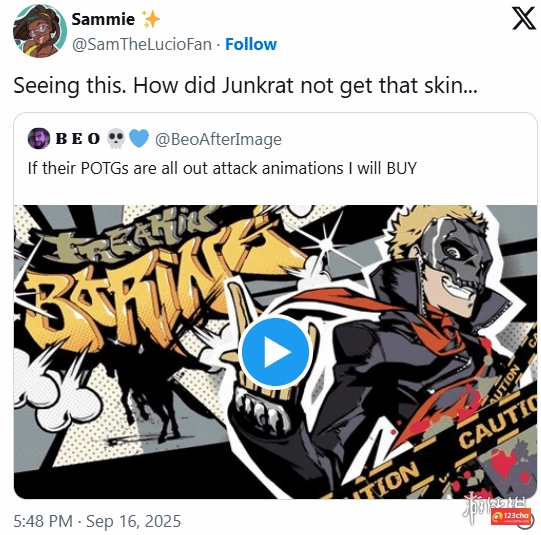This screenshot has width=541, height=535.
Task: Click the Sammie display name
Action: pos(103,19)
